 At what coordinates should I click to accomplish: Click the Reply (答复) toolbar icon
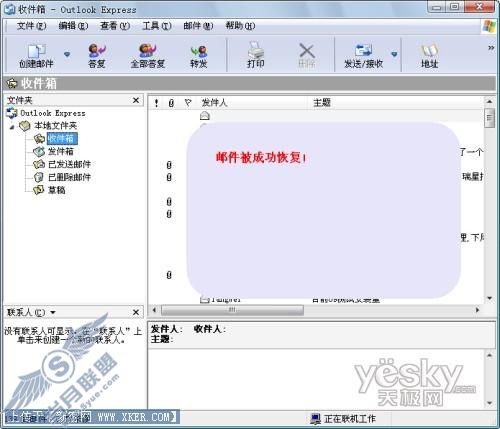(97, 51)
